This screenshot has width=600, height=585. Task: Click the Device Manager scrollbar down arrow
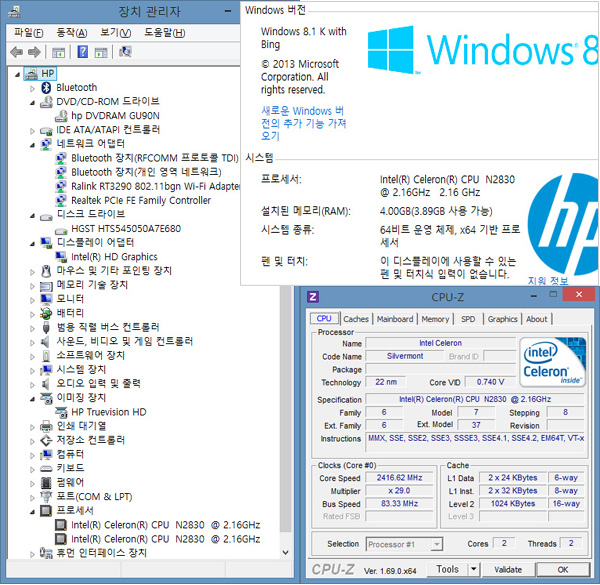285,552
